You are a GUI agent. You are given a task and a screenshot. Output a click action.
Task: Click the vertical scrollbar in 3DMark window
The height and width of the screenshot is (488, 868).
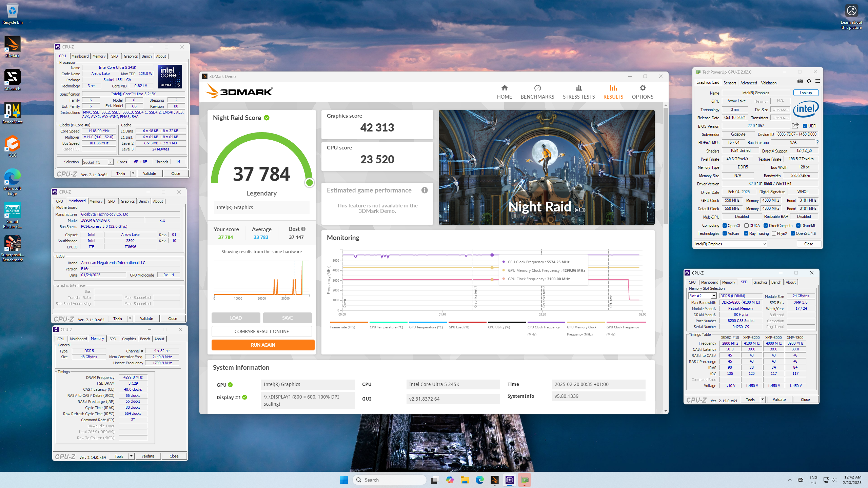point(666,166)
